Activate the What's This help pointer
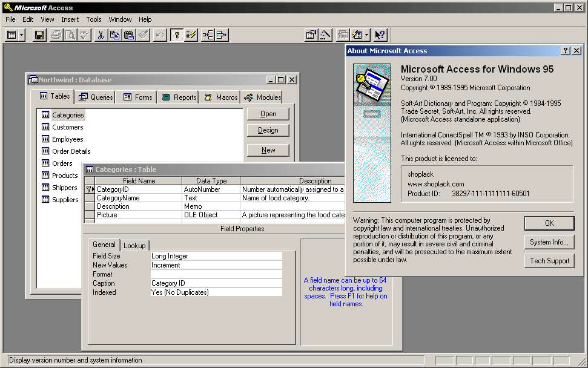This screenshot has width=588, height=368. coord(380,35)
